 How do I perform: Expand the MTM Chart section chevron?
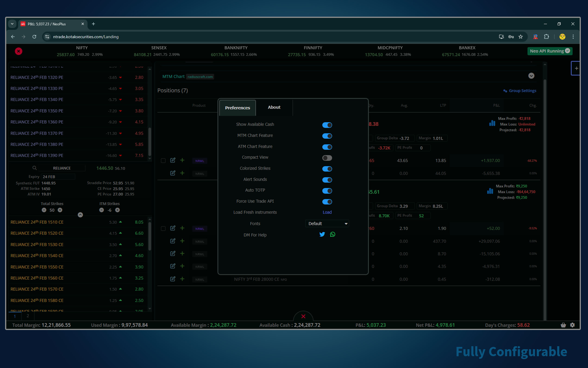[x=531, y=76]
